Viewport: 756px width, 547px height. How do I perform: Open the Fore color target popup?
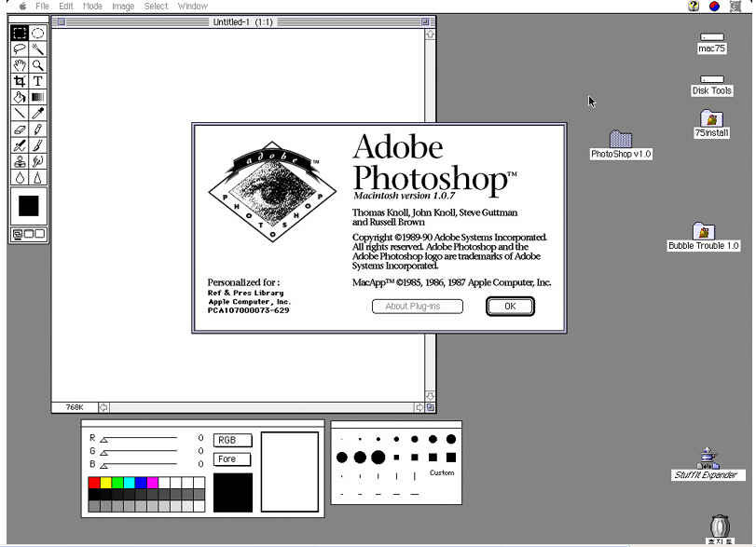(x=232, y=458)
